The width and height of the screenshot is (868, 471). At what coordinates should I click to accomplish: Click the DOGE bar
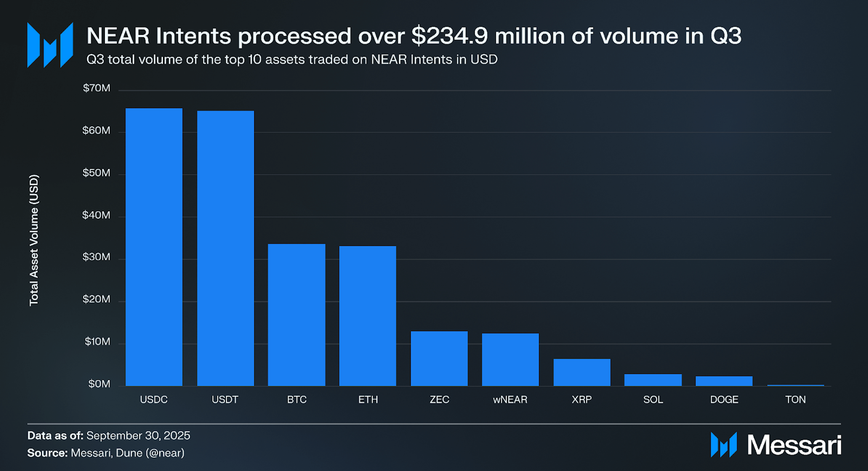coord(724,381)
